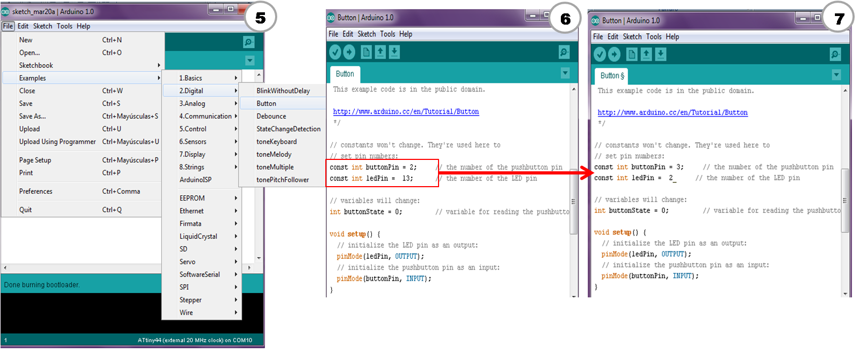Select ArduinoISP from the Examples menu

(202, 180)
